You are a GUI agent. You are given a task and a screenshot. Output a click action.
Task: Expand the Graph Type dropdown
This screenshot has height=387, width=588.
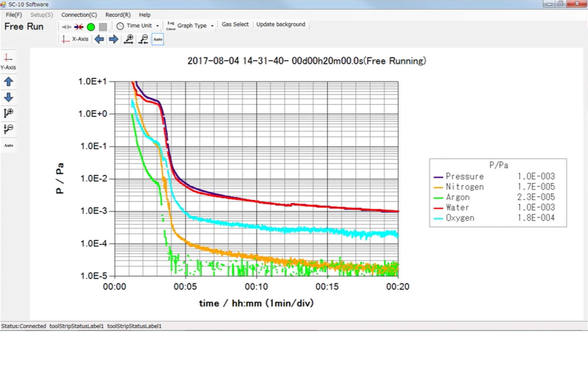(x=191, y=26)
